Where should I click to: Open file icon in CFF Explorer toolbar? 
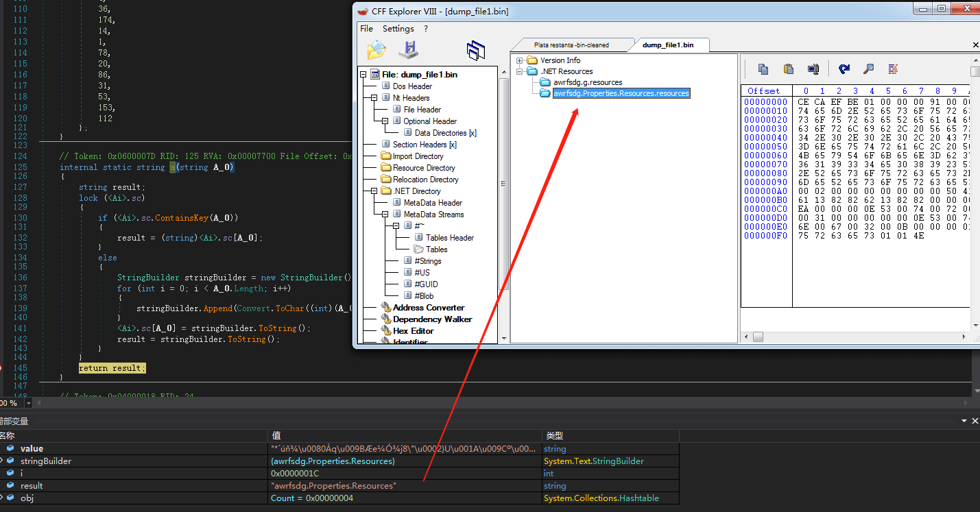[377, 50]
